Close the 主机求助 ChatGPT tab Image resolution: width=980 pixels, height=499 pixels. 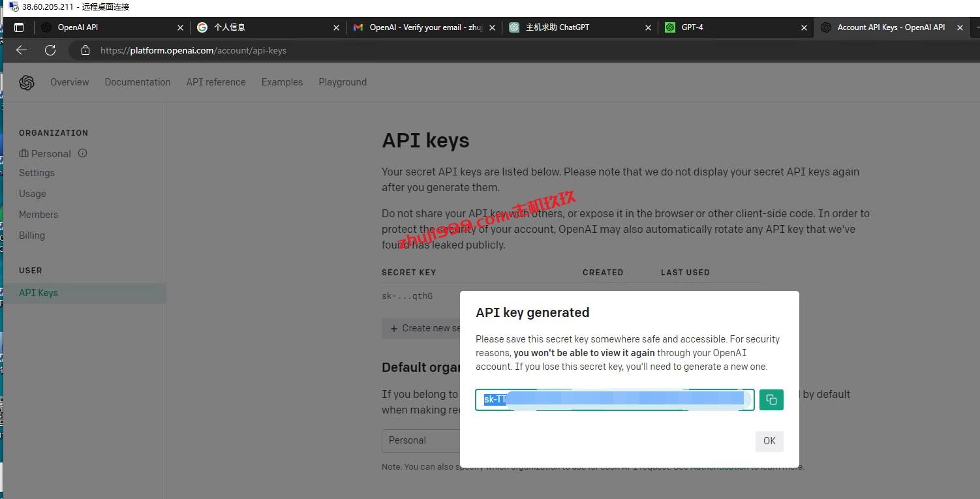pos(648,27)
